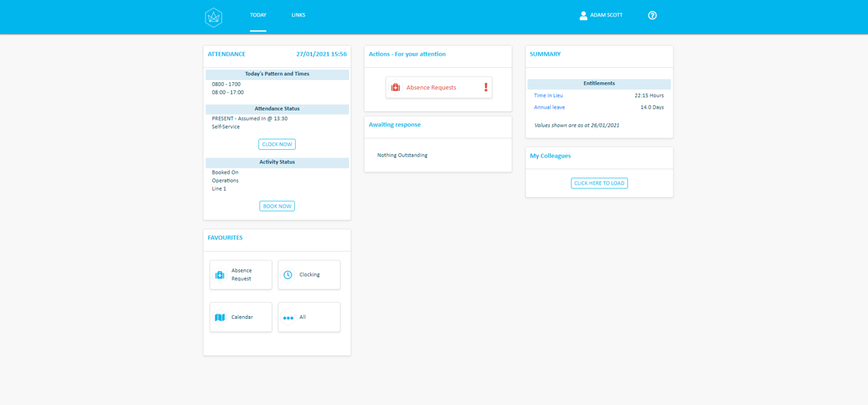This screenshot has width=868, height=405.
Task: Select the Clocking clock icon in Favourites
Action: [x=288, y=274]
